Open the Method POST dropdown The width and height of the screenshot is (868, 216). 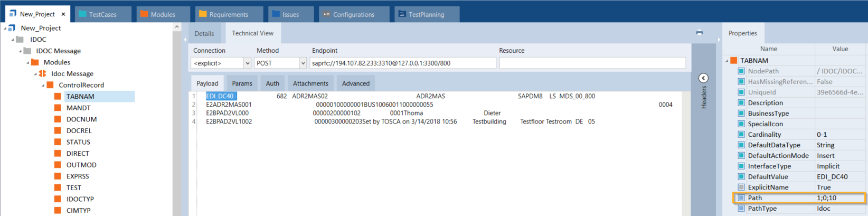coord(303,63)
